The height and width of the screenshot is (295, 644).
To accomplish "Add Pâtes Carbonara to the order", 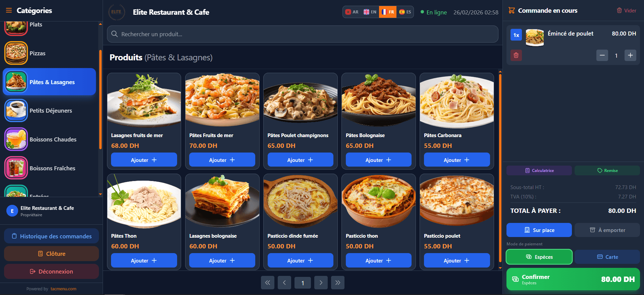I will (457, 160).
